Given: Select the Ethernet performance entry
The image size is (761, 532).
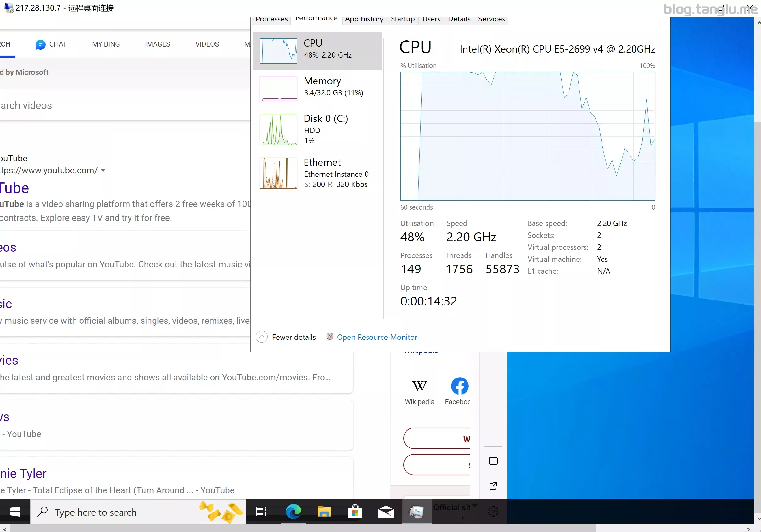Looking at the screenshot, I should tap(317, 173).
